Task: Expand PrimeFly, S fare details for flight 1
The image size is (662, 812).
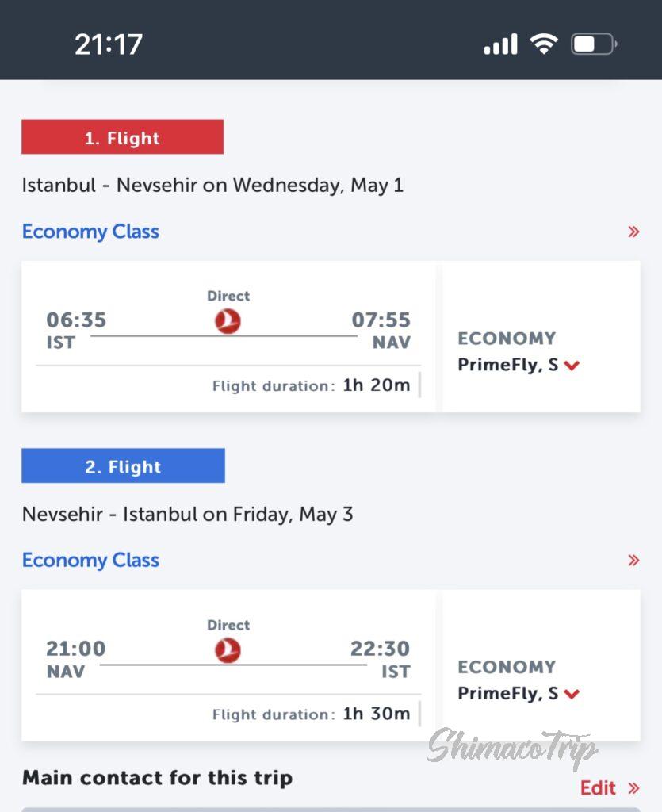Action: coord(572,366)
